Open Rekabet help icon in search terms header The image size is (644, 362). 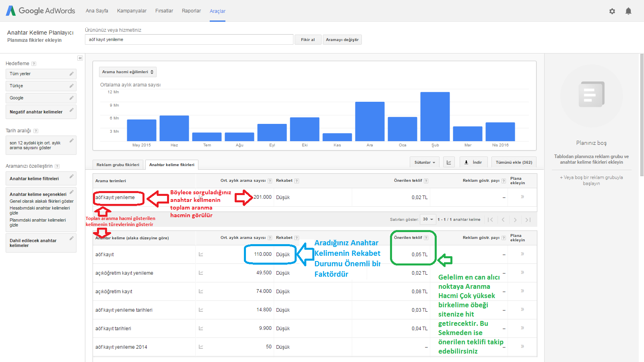coord(297,181)
